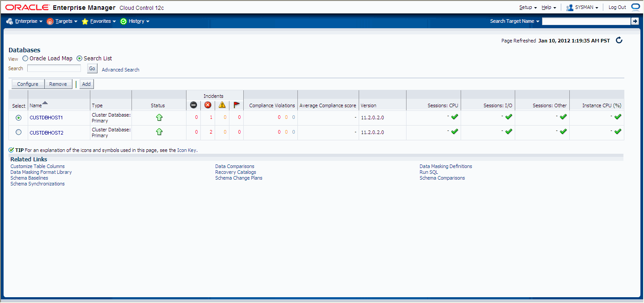Click the Fatal incidents column icon
Image resolution: width=644 pixels, height=303 pixels.
pos(193,105)
